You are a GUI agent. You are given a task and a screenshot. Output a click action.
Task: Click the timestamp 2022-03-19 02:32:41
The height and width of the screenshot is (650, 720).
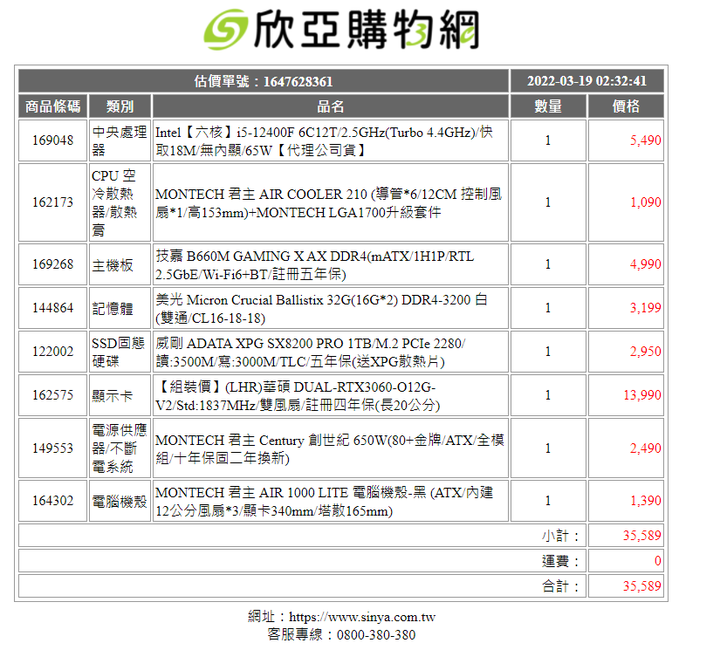point(587,81)
